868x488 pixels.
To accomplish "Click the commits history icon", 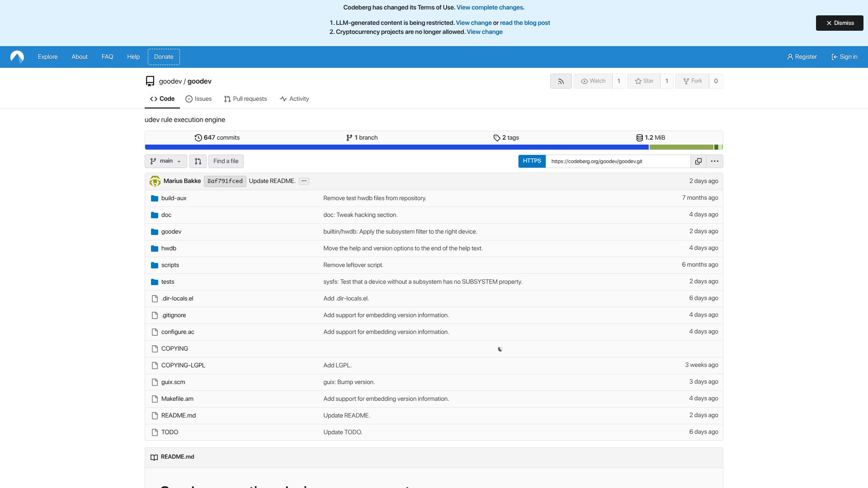I will click(x=198, y=138).
